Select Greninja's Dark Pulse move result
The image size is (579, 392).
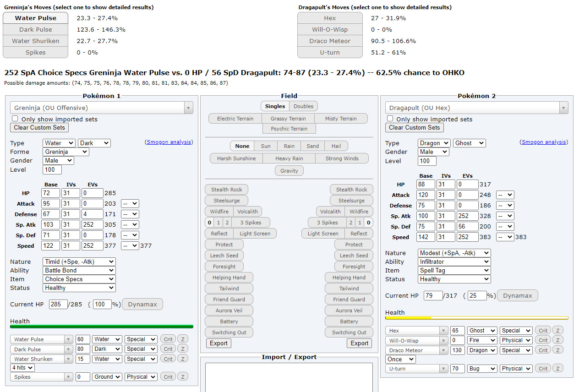pyautogui.click(x=36, y=30)
